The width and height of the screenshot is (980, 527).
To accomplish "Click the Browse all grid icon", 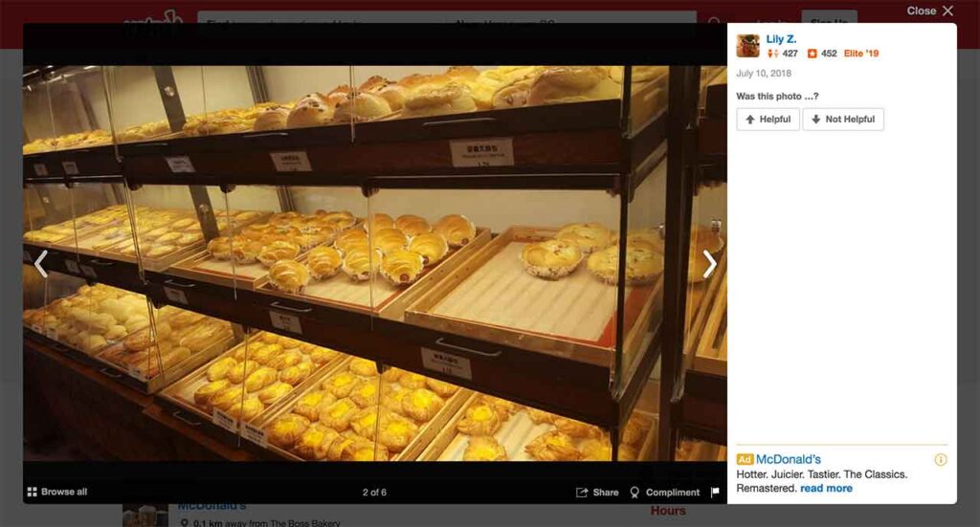I will (x=32, y=492).
